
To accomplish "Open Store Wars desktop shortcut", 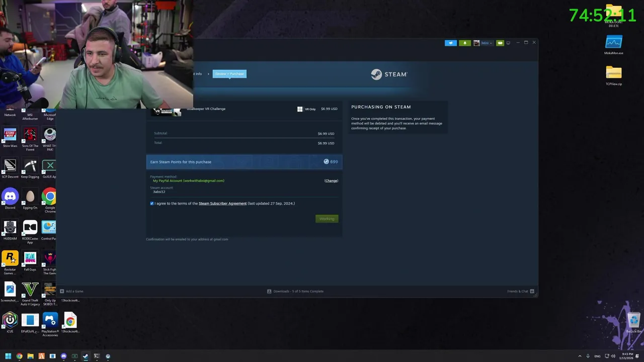I will click(x=10, y=138).
